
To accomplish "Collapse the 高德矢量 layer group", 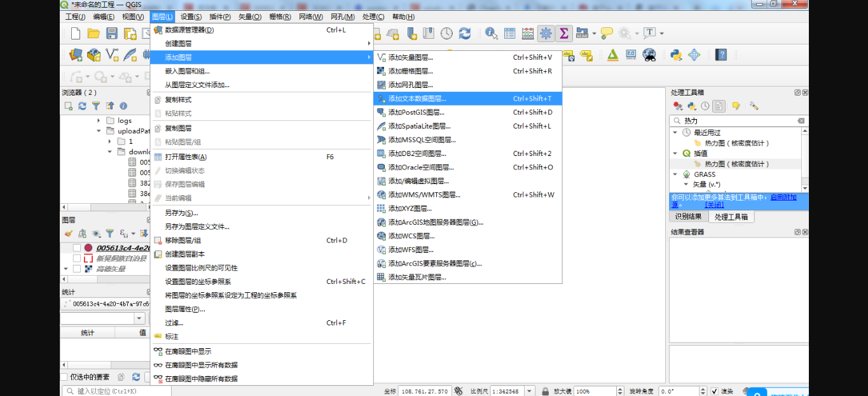I will coord(65,269).
